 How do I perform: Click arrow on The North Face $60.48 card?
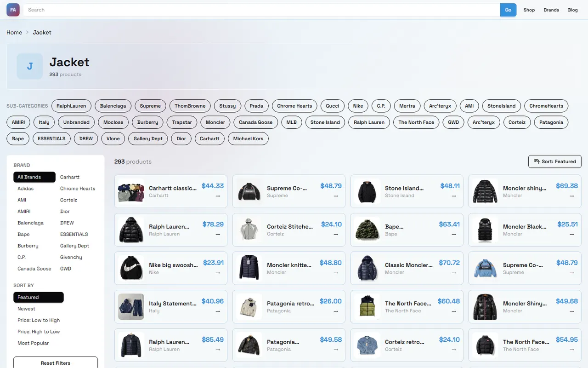[x=454, y=311]
